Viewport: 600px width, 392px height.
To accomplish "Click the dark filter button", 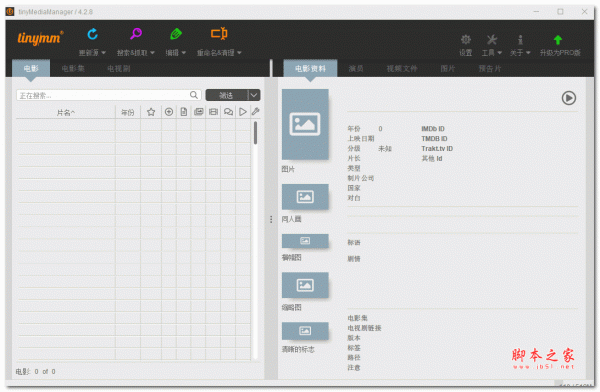I will (x=227, y=95).
